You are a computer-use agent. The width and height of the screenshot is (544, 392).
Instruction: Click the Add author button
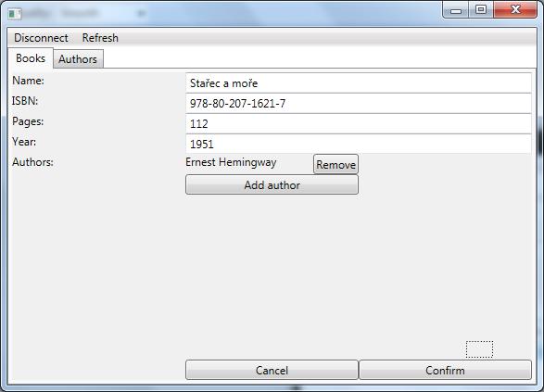(x=272, y=185)
